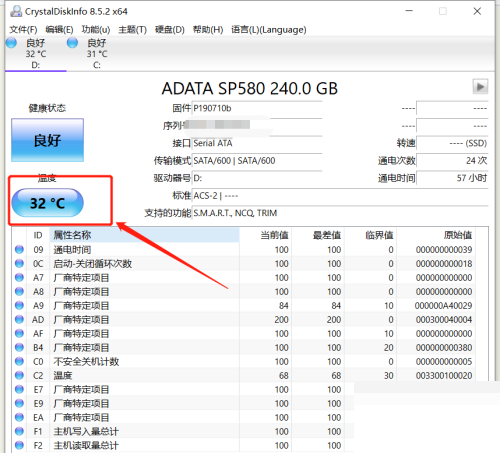This screenshot has width=500, height=453.
Task: Minimize the CrystalDiskInfo window
Action: [x=409, y=11]
